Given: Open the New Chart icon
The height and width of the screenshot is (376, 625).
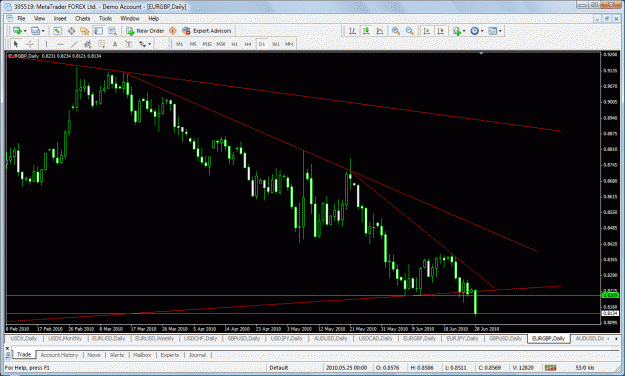Looking at the screenshot, I should [x=17, y=31].
